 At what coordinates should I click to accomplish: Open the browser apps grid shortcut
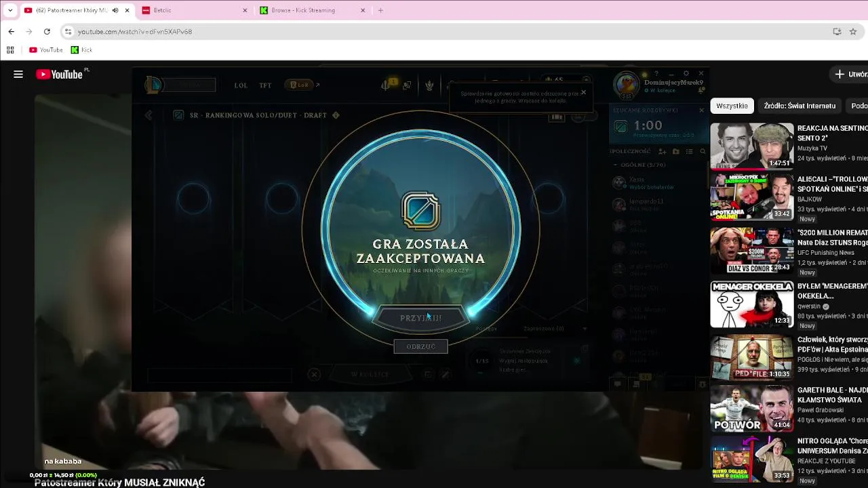tap(10, 49)
